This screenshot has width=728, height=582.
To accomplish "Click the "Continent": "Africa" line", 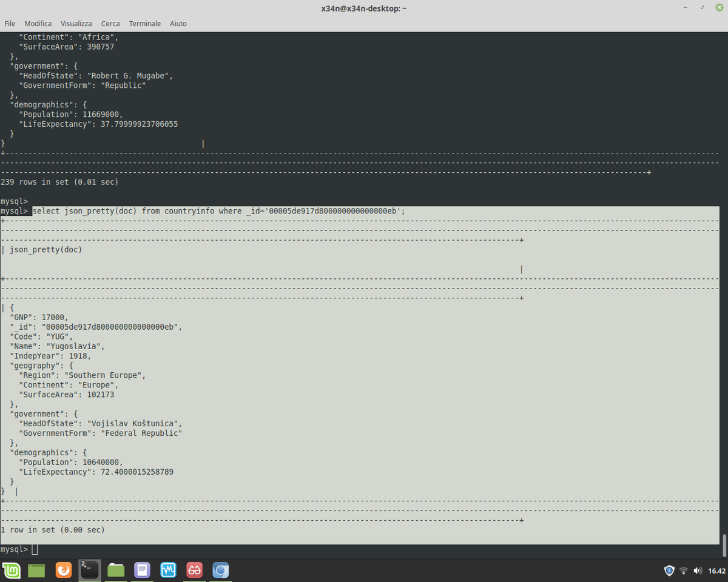I will 69,37.
